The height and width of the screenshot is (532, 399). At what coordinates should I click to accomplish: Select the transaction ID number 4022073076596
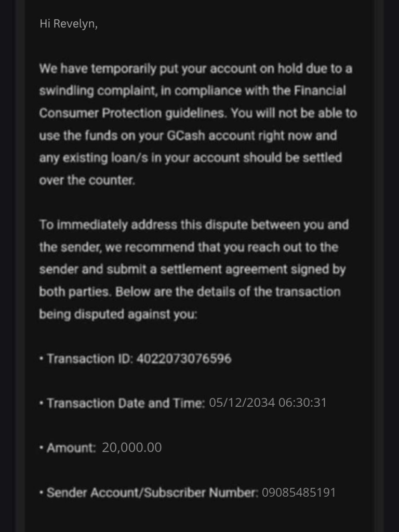[184, 358]
